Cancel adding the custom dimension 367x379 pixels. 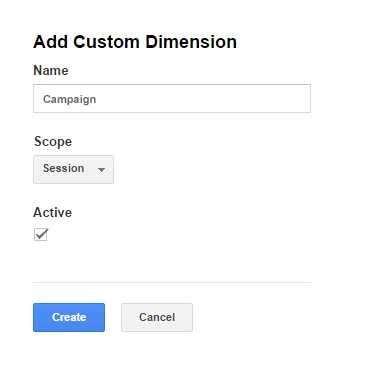(157, 317)
